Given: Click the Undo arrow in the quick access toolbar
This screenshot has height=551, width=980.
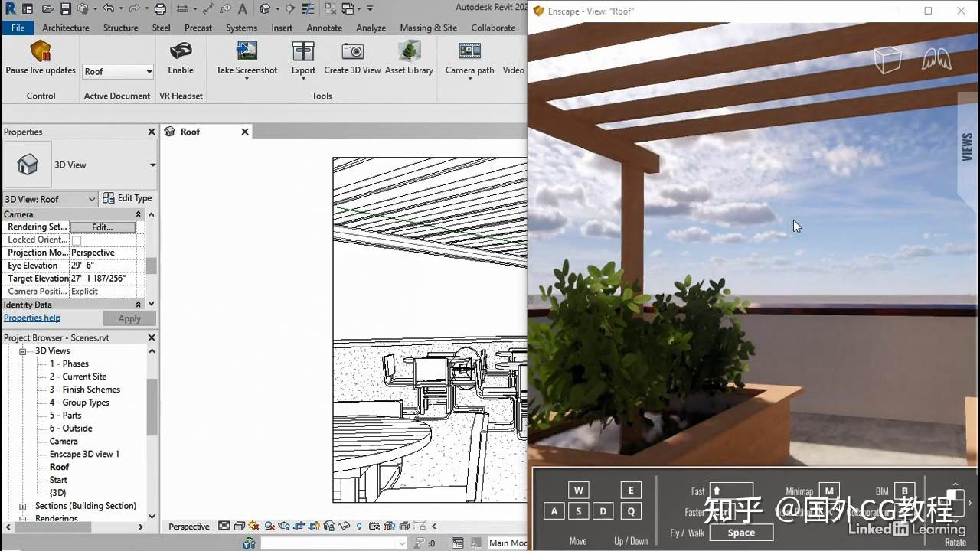Looking at the screenshot, I should click(x=107, y=9).
